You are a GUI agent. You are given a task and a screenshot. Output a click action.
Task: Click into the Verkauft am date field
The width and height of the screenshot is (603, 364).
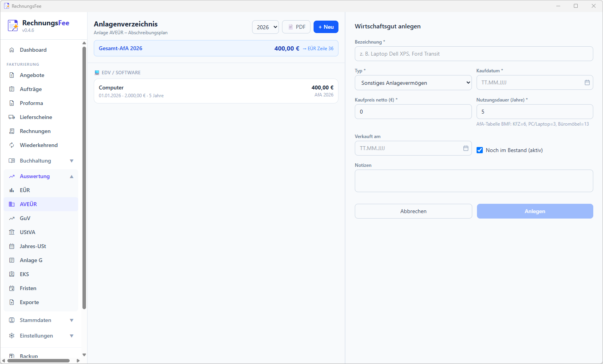point(413,148)
